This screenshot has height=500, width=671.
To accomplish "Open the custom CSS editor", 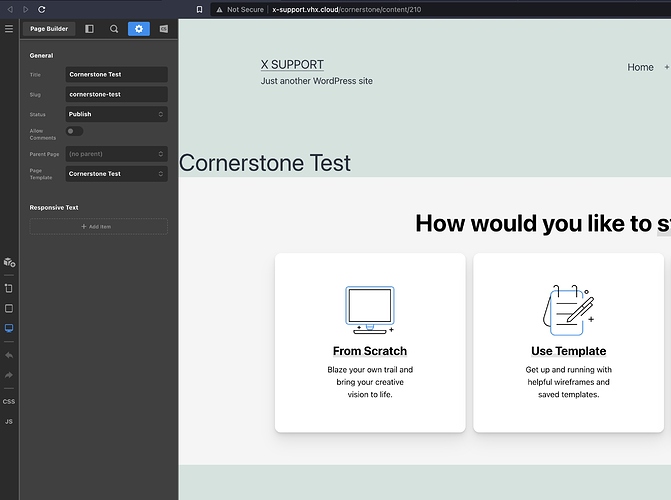I will click(x=9, y=401).
